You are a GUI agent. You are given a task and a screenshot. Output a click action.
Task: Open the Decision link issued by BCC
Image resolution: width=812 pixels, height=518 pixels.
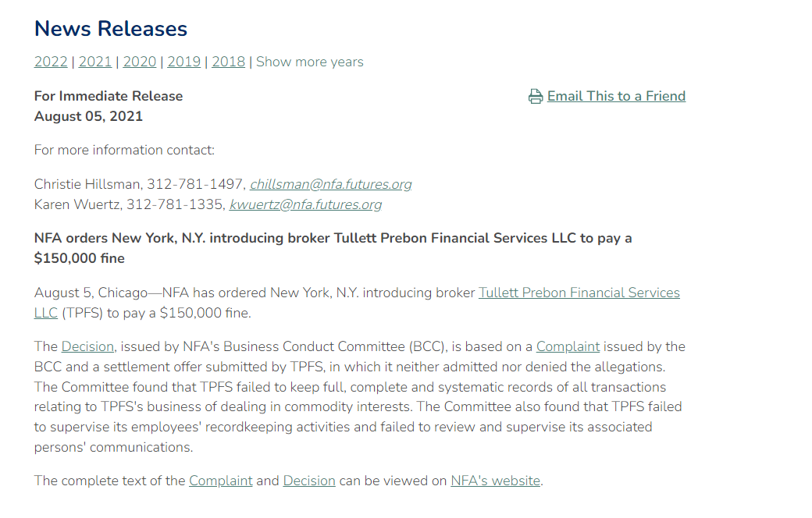(88, 346)
